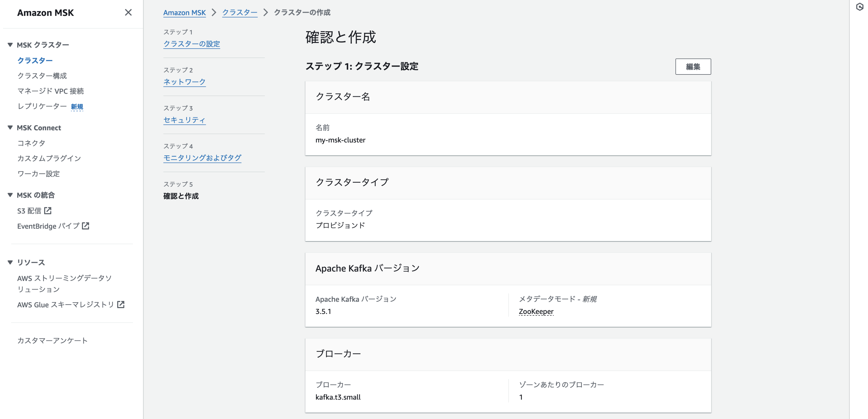Collapse the MSK クラスター section
868x419 pixels.
[x=10, y=45]
